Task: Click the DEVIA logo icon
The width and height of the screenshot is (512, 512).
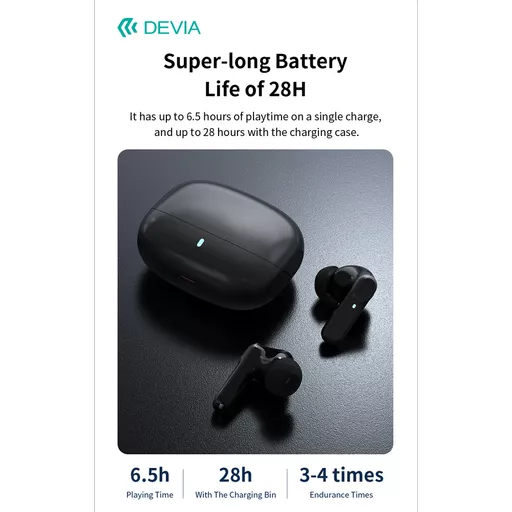Action: [127, 28]
